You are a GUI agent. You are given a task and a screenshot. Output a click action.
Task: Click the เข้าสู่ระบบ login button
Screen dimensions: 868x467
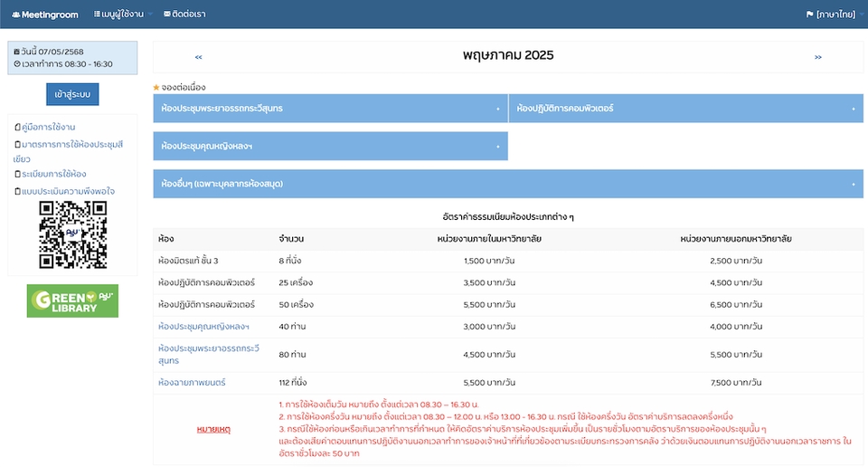[x=72, y=94]
